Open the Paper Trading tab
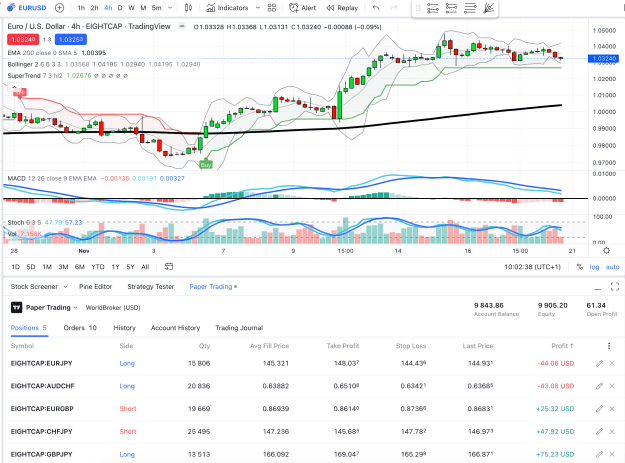 [x=213, y=286]
